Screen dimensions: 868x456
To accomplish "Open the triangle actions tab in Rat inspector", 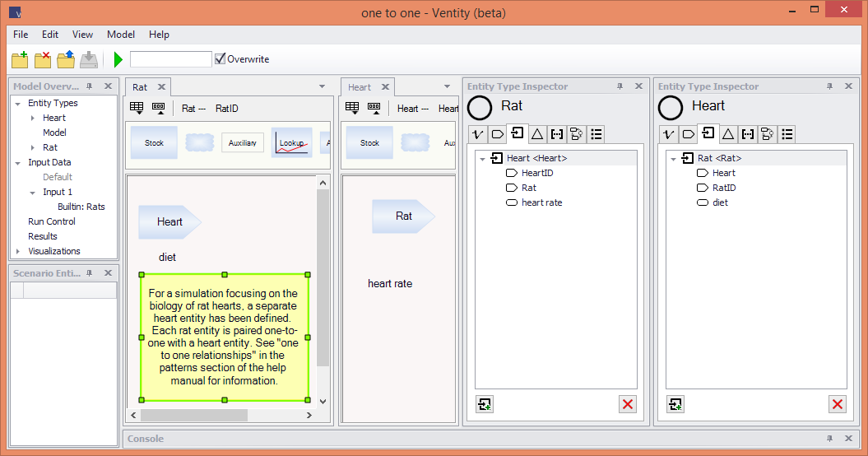I will [537, 134].
